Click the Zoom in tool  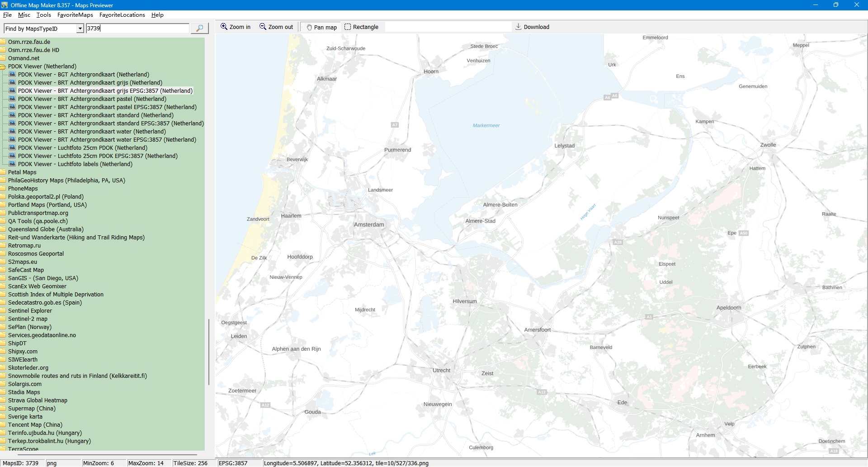(x=235, y=27)
